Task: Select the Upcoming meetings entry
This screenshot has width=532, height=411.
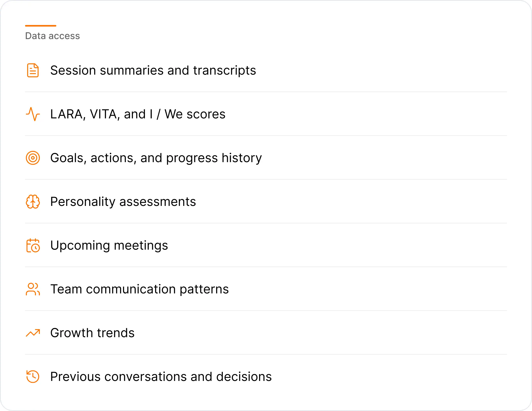Action: (x=109, y=246)
